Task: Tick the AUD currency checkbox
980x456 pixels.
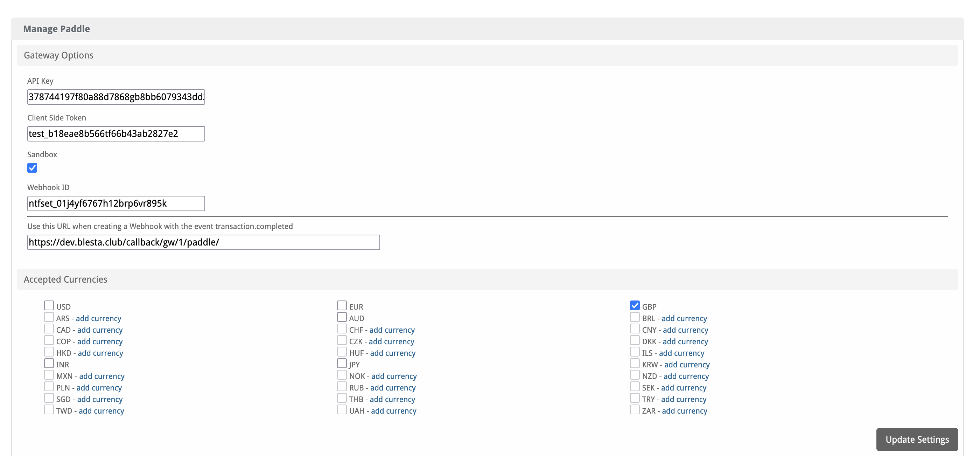Action: [x=342, y=317]
